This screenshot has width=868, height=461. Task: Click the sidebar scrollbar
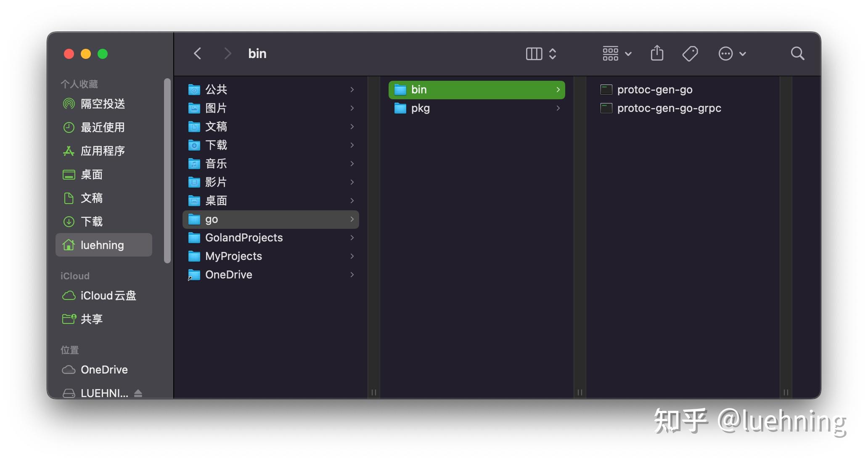(167, 170)
